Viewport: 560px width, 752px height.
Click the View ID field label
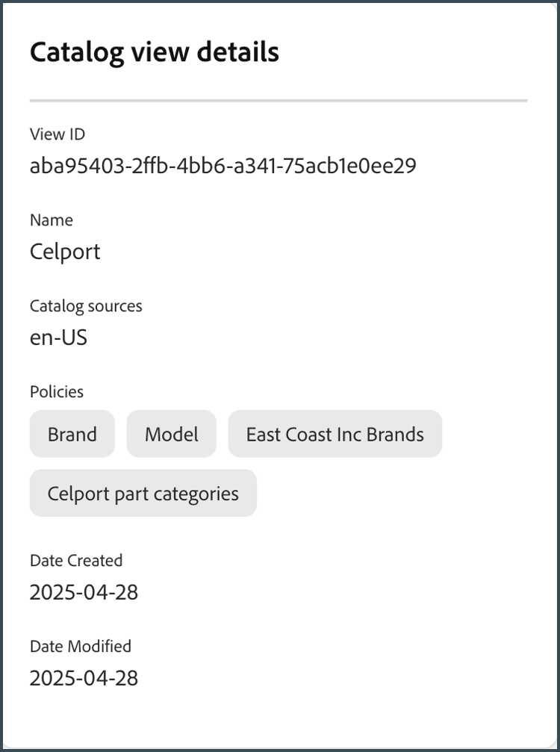(x=57, y=134)
